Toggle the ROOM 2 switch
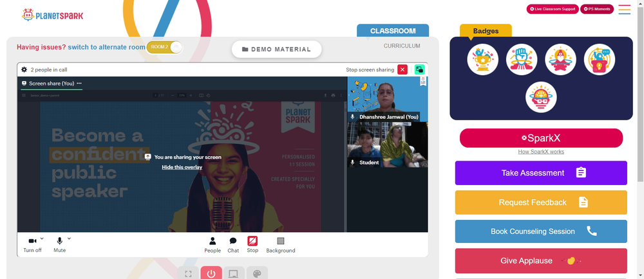 165,47
